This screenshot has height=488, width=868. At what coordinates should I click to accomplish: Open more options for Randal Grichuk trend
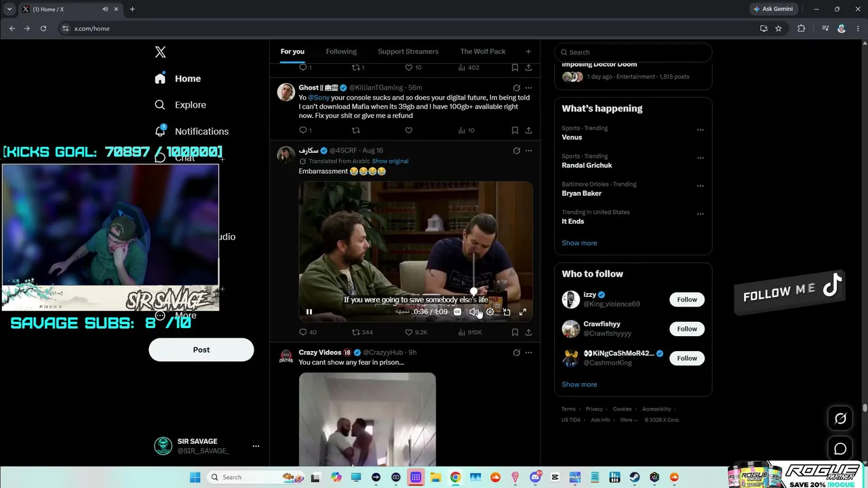[701, 158]
